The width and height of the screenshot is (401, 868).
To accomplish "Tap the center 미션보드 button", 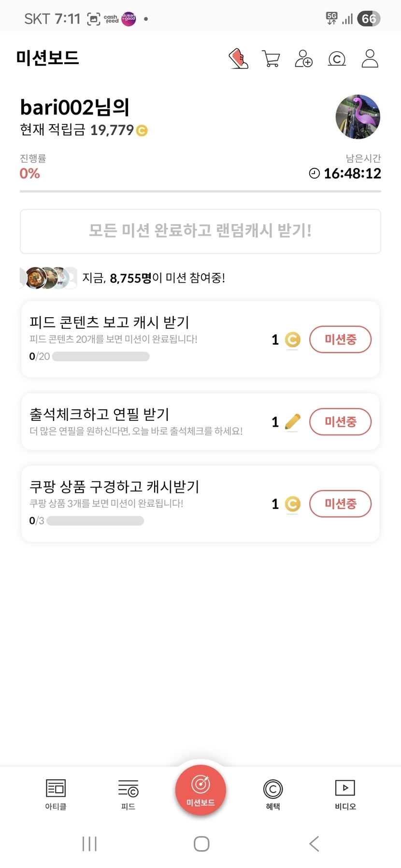I will tap(200, 790).
